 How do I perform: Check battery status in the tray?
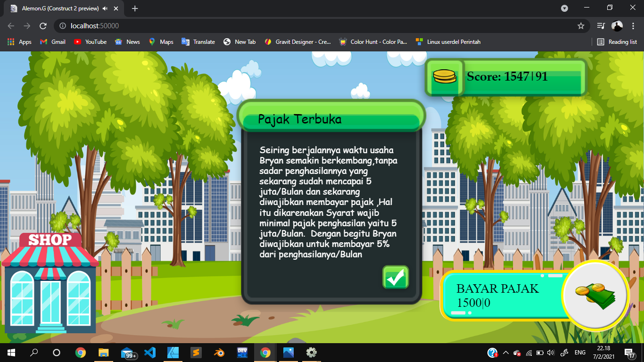tap(539, 353)
